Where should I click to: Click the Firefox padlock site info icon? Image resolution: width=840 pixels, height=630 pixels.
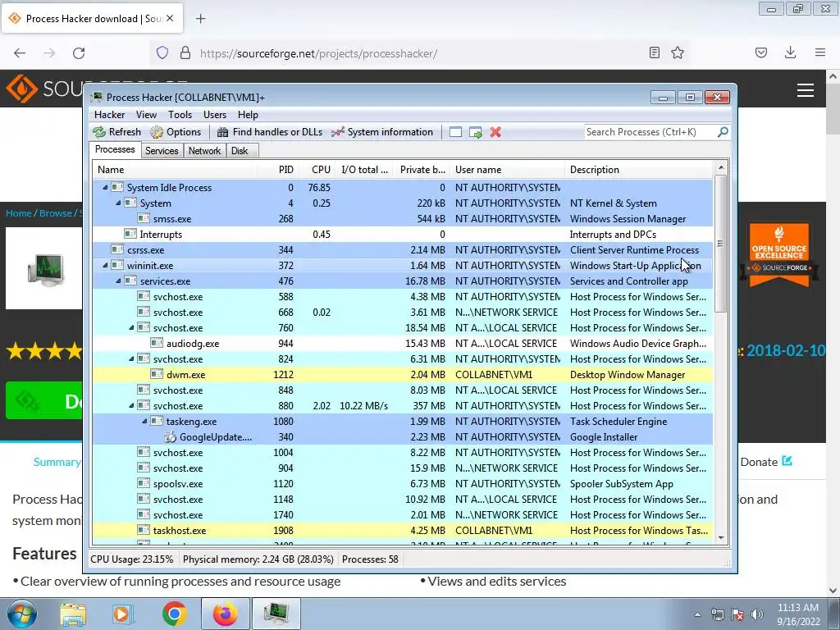click(x=185, y=53)
